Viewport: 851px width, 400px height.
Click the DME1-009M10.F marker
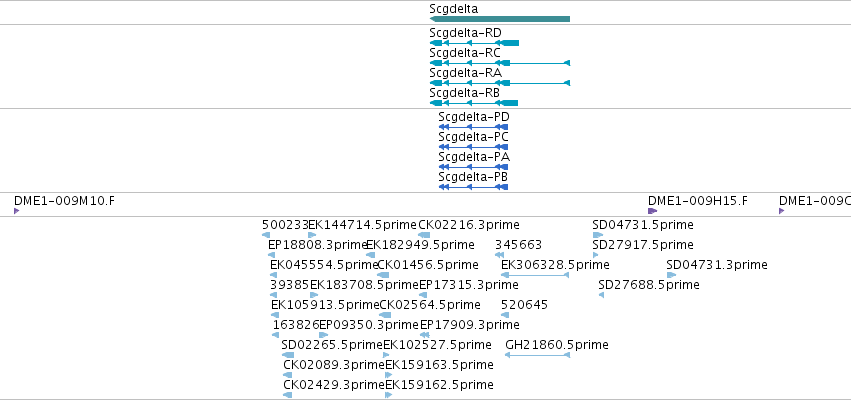point(17,211)
